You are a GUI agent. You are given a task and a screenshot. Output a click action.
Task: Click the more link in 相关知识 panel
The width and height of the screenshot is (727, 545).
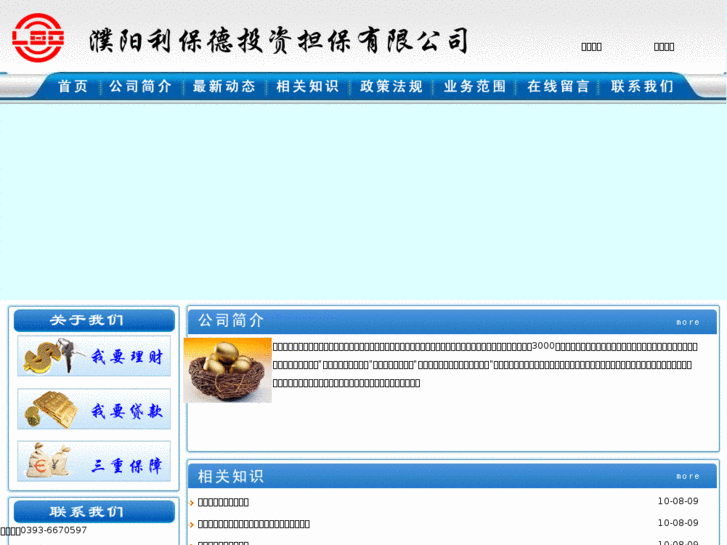[x=688, y=476]
